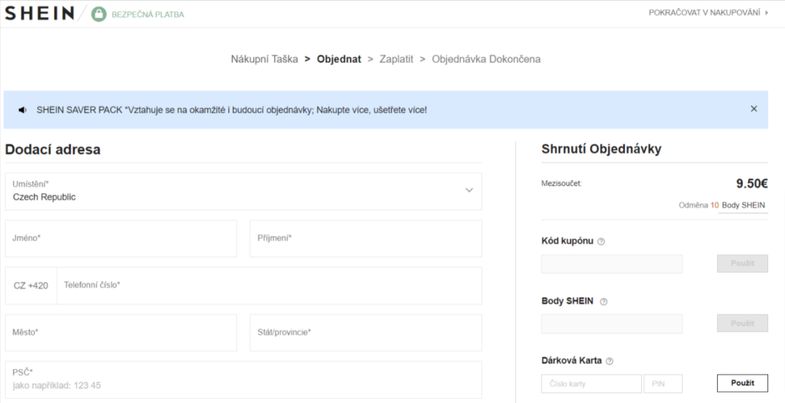The width and height of the screenshot is (785, 403).
Task: Expand the Umístění country dropdown
Action: [243, 191]
